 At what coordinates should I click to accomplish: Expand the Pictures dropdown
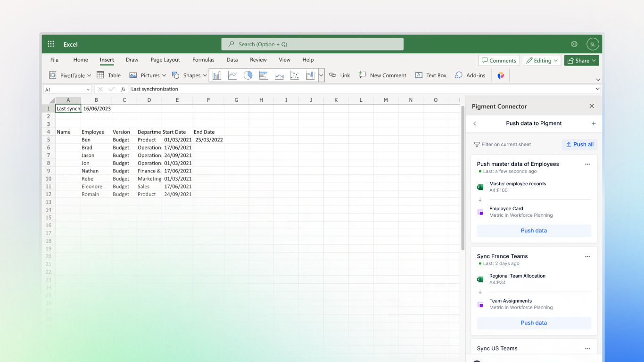point(164,75)
